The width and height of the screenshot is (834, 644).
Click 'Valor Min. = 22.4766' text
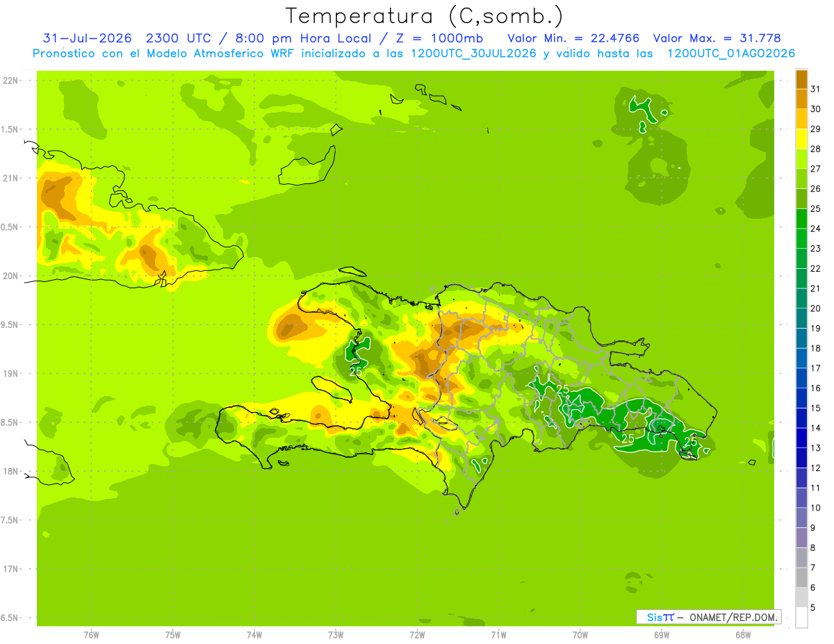click(573, 38)
